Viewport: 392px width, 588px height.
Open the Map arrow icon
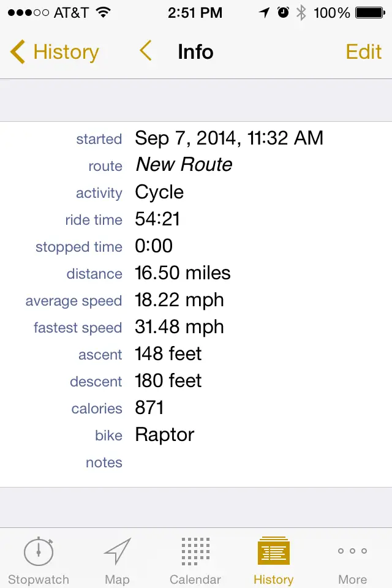click(118, 551)
